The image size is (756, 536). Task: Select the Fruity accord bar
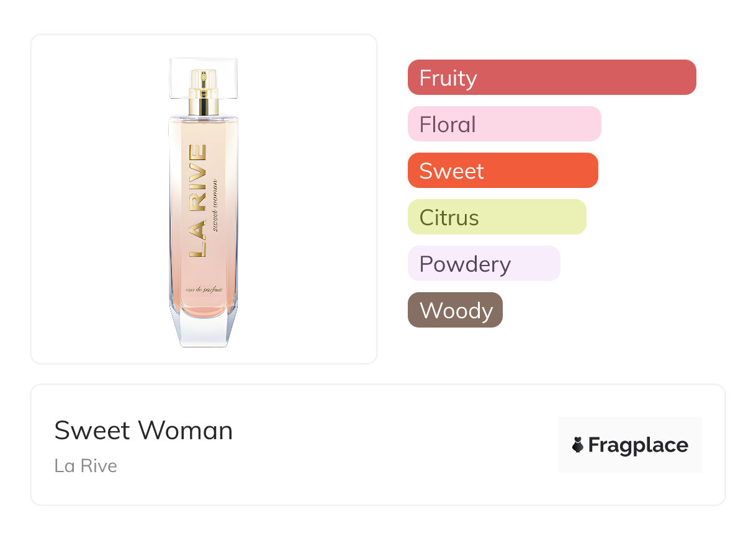(552, 78)
